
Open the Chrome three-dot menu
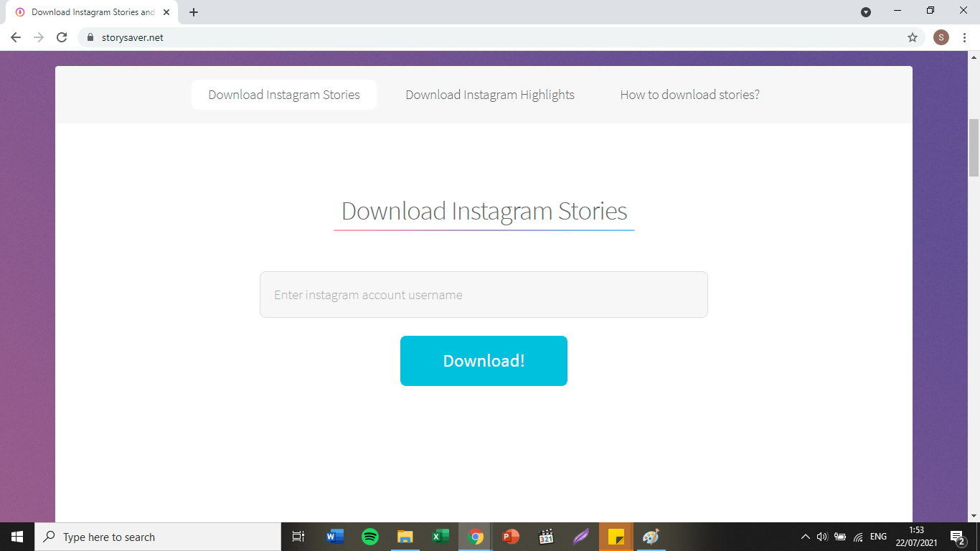(965, 37)
